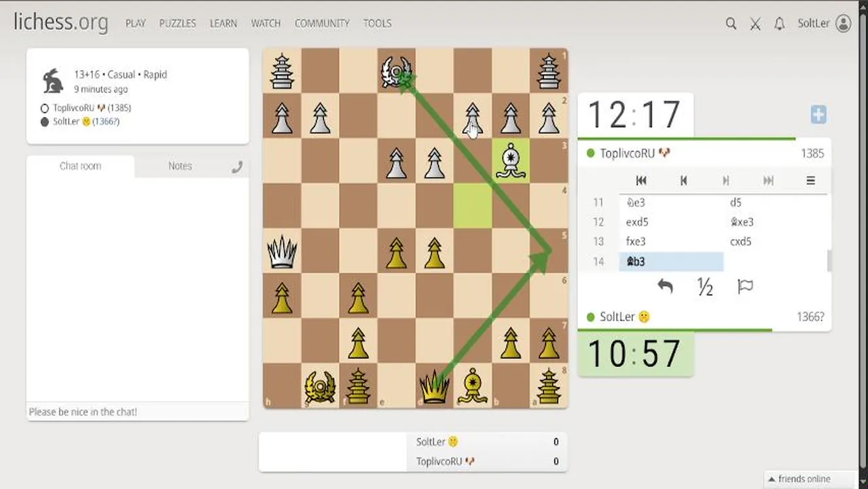This screenshot has height=489, width=868.
Task: Open the LEARN menu
Action: pos(223,23)
